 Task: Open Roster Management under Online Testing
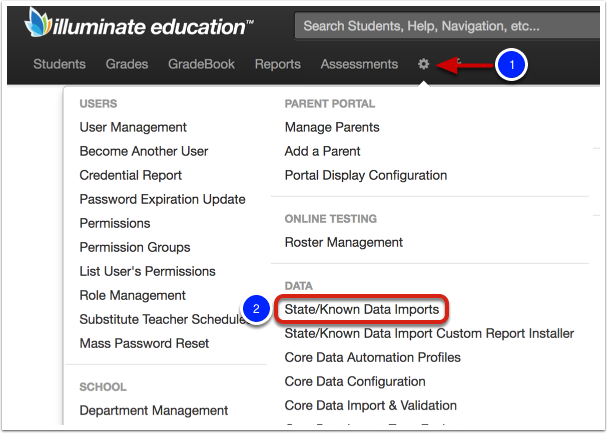tap(344, 243)
